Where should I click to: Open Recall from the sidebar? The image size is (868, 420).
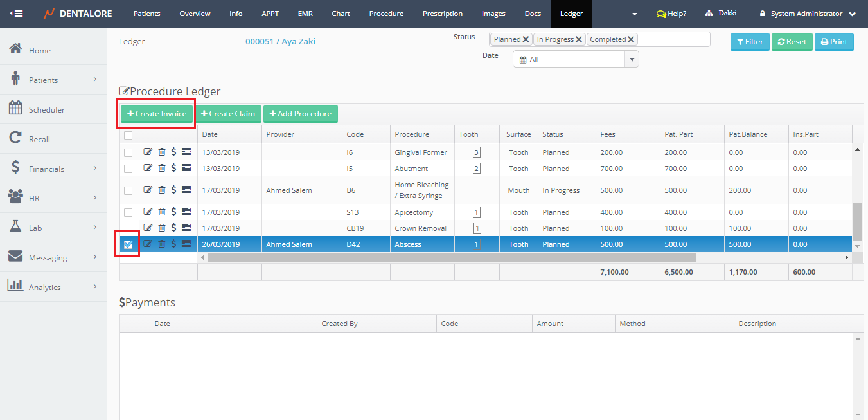tap(39, 139)
